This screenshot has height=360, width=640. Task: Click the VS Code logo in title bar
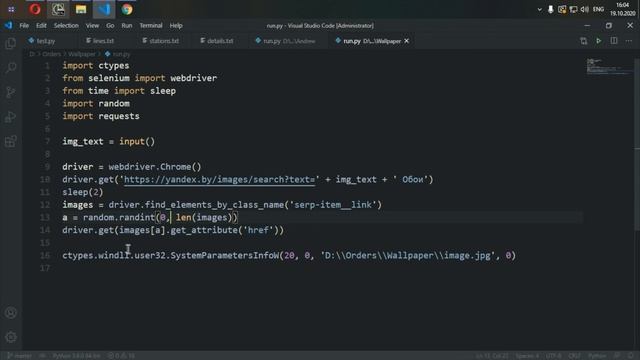point(9,25)
